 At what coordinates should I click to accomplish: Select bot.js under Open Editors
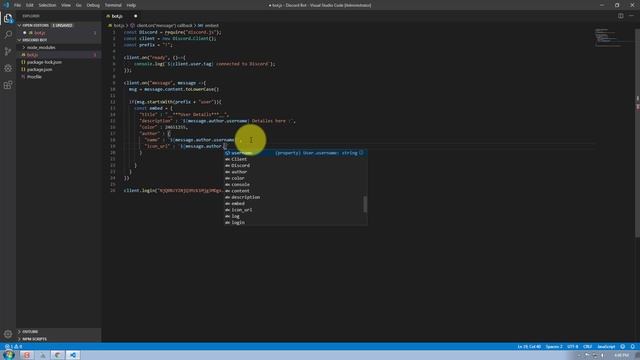coord(58,33)
